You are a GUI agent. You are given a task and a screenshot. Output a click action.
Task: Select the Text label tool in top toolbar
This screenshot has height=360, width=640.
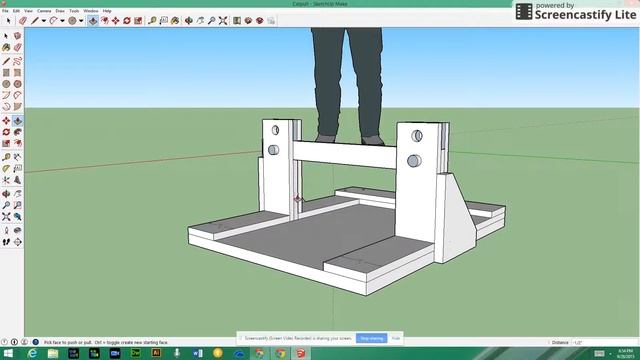pyautogui.click(x=164, y=20)
